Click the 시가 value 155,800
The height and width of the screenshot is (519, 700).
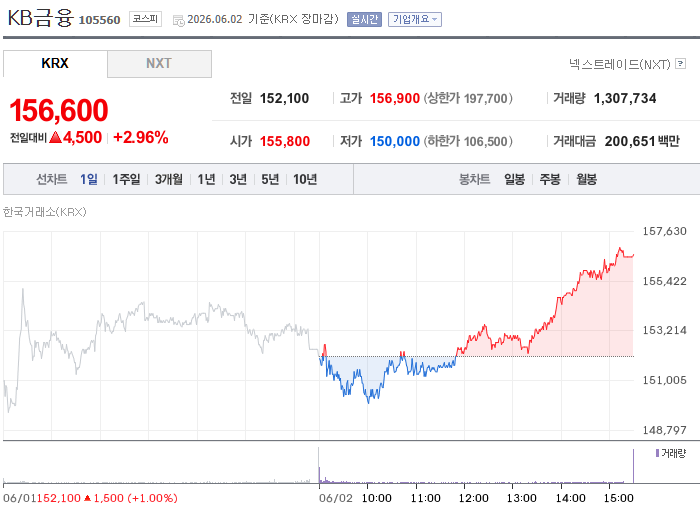click(x=285, y=141)
